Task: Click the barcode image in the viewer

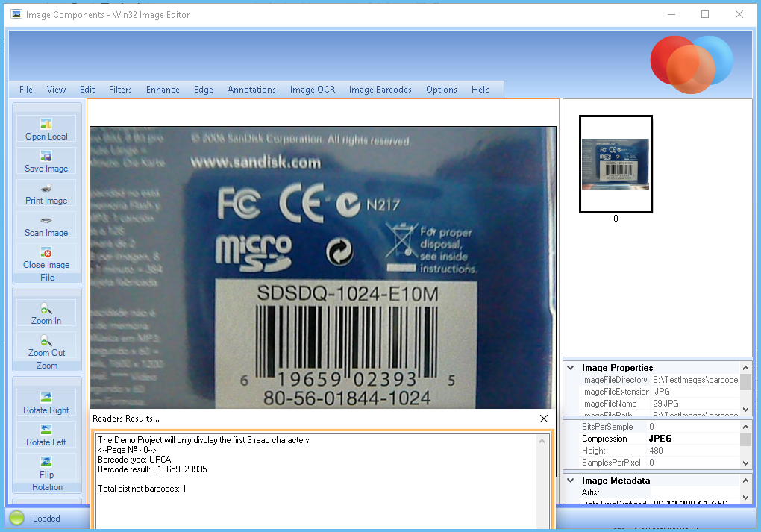Action: (323, 267)
